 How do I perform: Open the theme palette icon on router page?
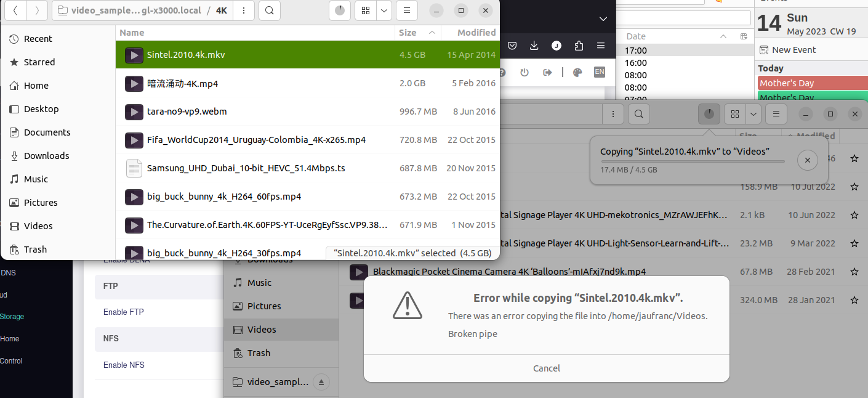(577, 72)
